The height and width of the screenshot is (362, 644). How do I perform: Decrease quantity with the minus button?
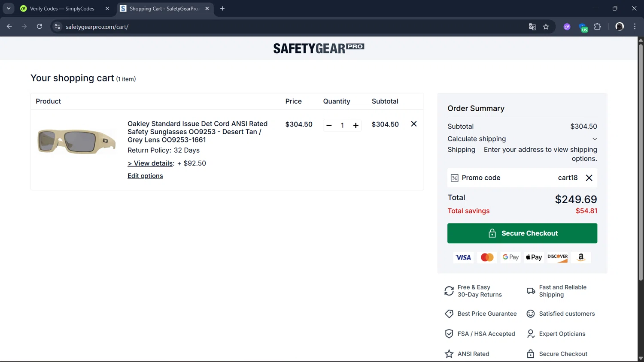pos(329,125)
